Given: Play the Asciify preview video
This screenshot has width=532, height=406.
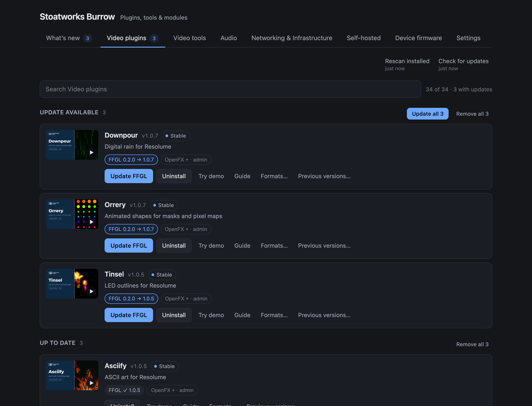Looking at the screenshot, I should point(91,383).
